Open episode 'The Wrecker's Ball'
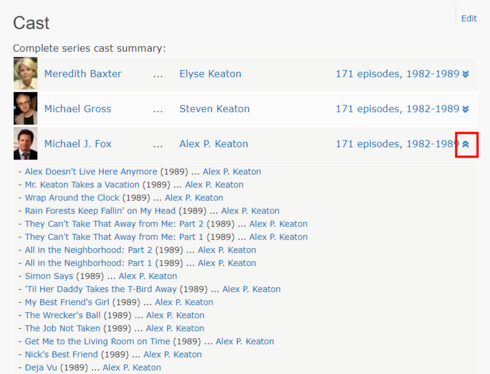The width and height of the screenshot is (490, 374). pos(63,315)
